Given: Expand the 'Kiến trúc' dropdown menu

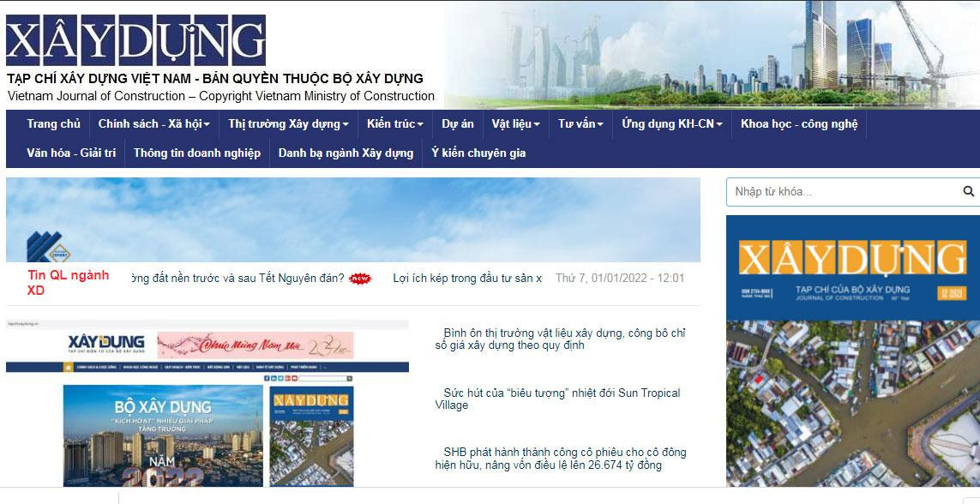Looking at the screenshot, I should (394, 123).
